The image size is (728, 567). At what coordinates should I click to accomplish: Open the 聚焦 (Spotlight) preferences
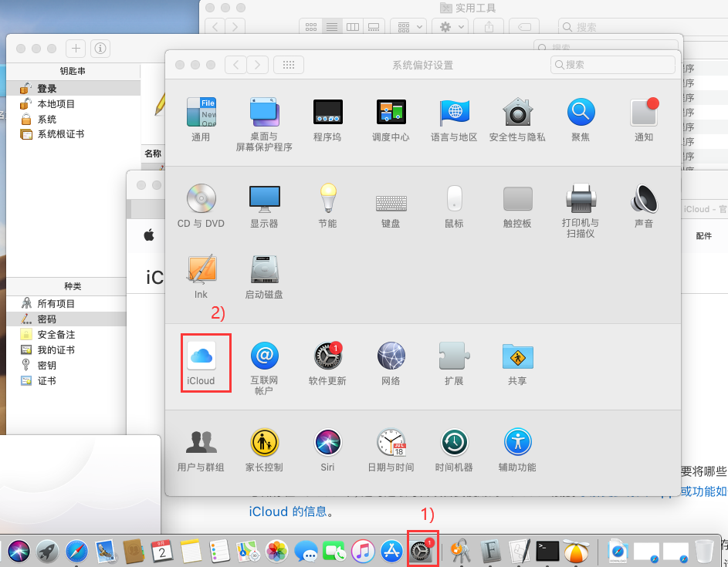coord(581,119)
